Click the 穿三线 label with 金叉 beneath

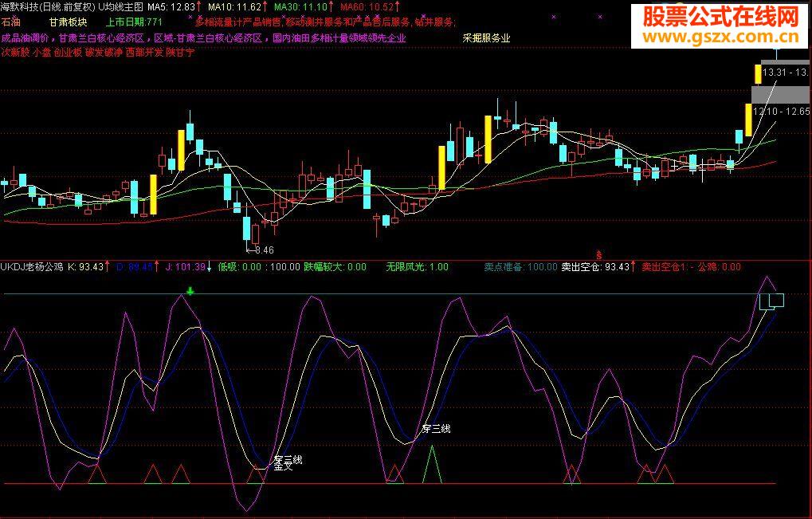288,459
